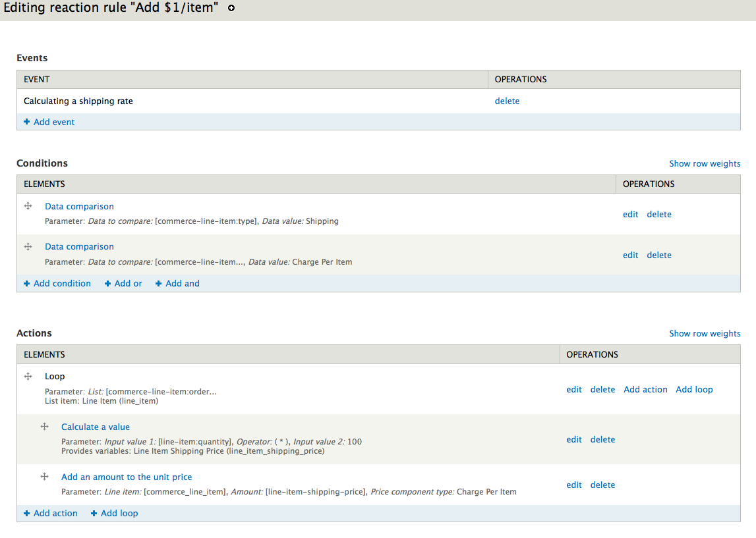Screen dimensions: 756x538
Task: Click drag handle for Add an amount action
Action: click(45, 477)
